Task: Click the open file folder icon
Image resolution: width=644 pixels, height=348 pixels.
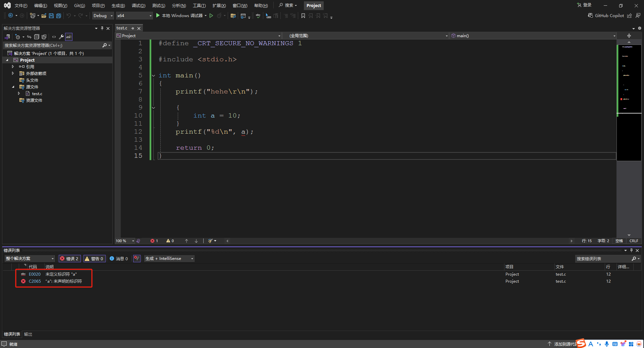Action: tap(44, 15)
